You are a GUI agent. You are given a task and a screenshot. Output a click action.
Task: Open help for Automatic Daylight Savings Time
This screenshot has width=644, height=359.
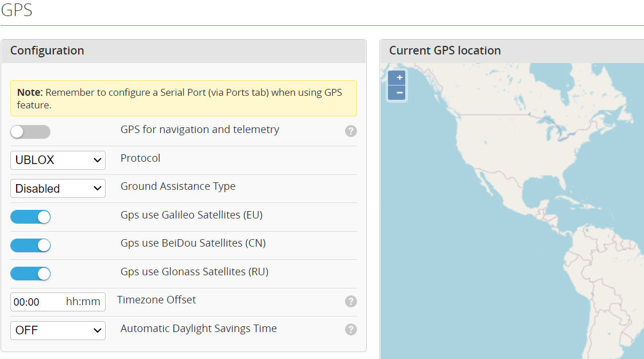pos(351,330)
